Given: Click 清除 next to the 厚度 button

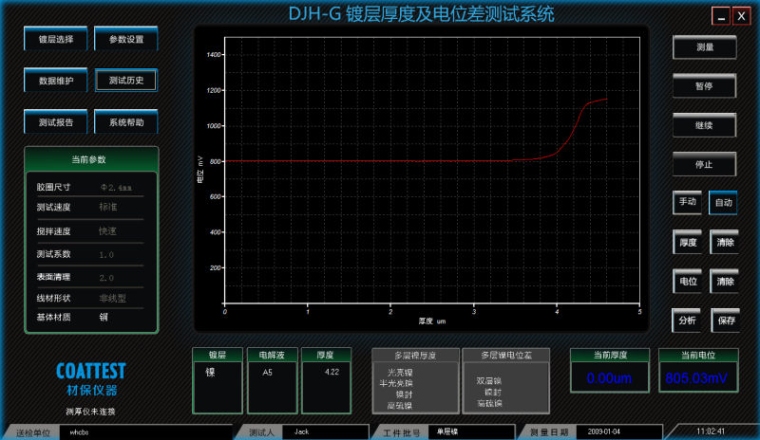Looking at the screenshot, I should (x=725, y=242).
